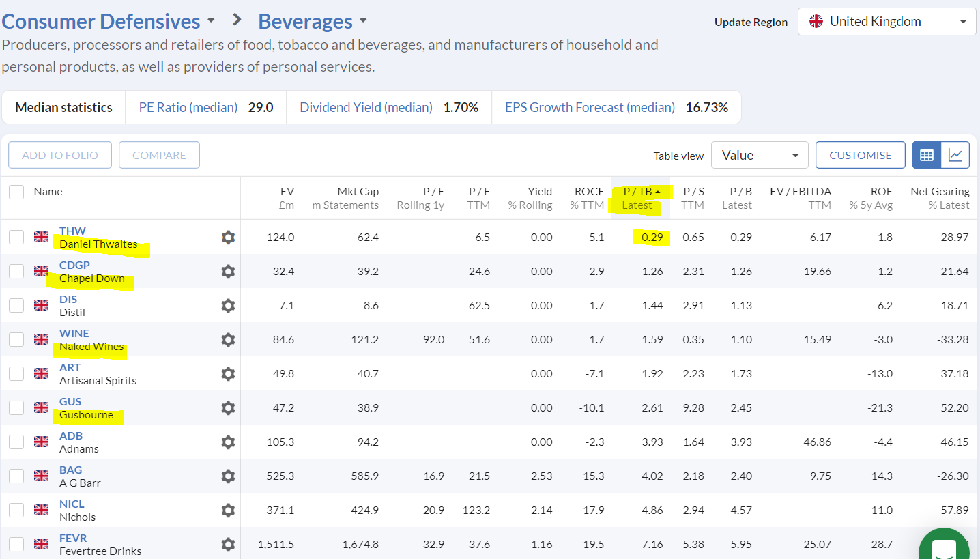This screenshot has width=980, height=559.
Task: Open the Table view Value dropdown
Action: point(760,155)
